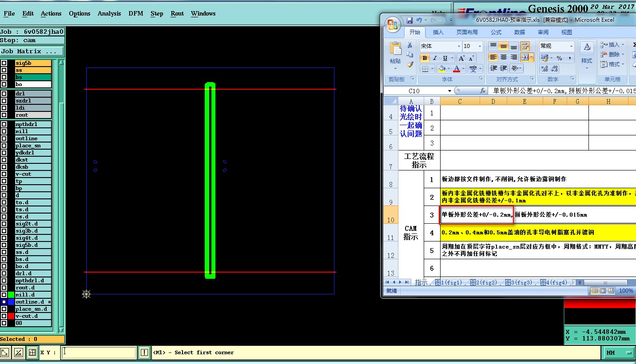The height and width of the screenshot is (364, 636).
Task: Click the red color swatch of v-cut.d
Action: click(11, 316)
